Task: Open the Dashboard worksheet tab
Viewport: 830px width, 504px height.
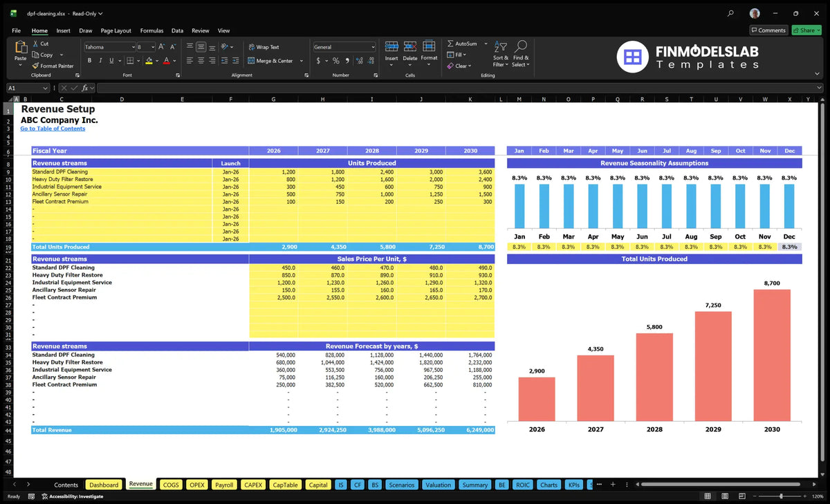Action: (104, 485)
